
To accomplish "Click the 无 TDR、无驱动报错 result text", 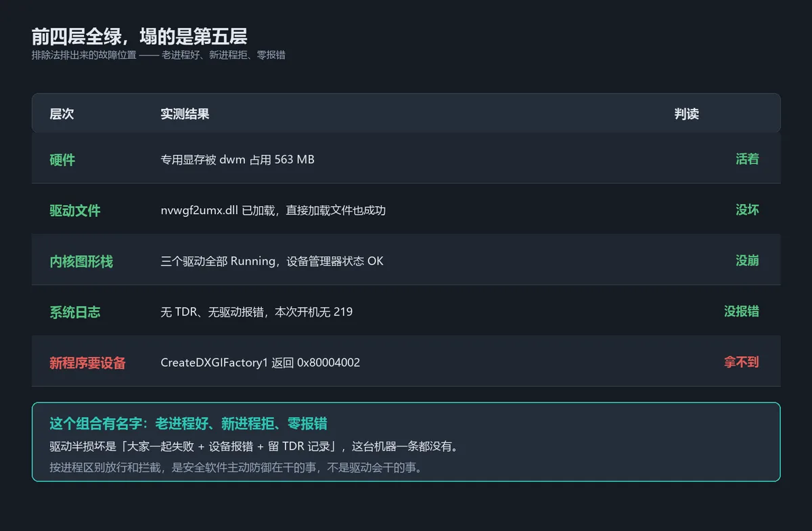I will (x=256, y=312).
